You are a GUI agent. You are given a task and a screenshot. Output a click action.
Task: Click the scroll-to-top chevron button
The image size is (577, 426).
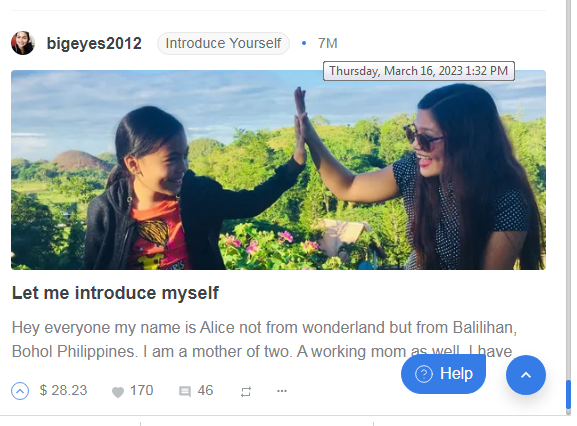pos(526,375)
